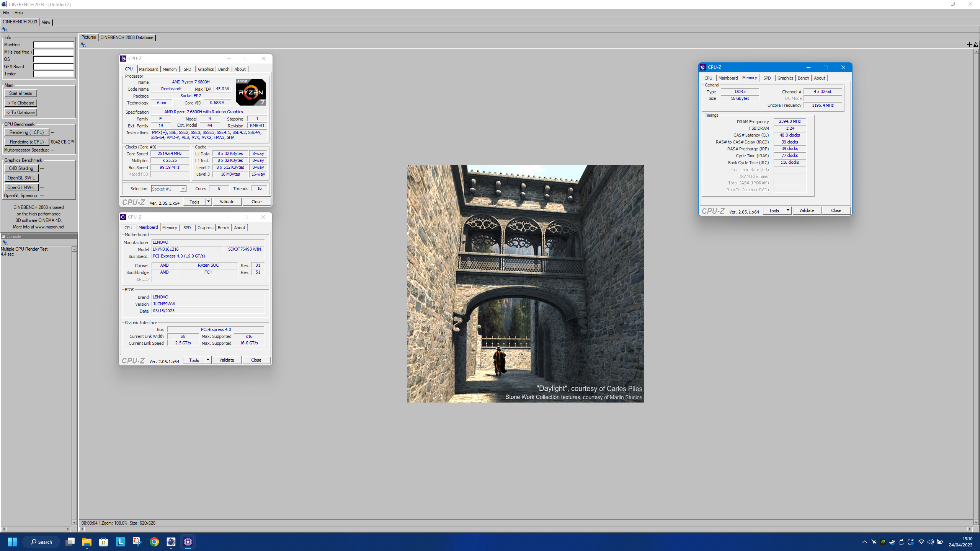Open Tools dropdown arrow in CPU tab window
The height and width of the screenshot is (551, 980).
click(208, 202)
